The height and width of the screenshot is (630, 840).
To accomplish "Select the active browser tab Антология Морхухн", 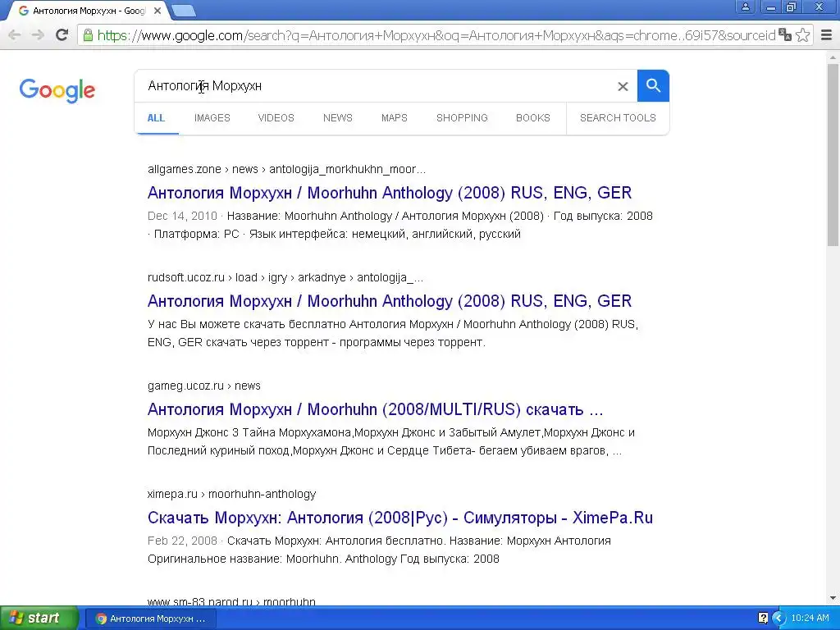I will tap(89, 11).
